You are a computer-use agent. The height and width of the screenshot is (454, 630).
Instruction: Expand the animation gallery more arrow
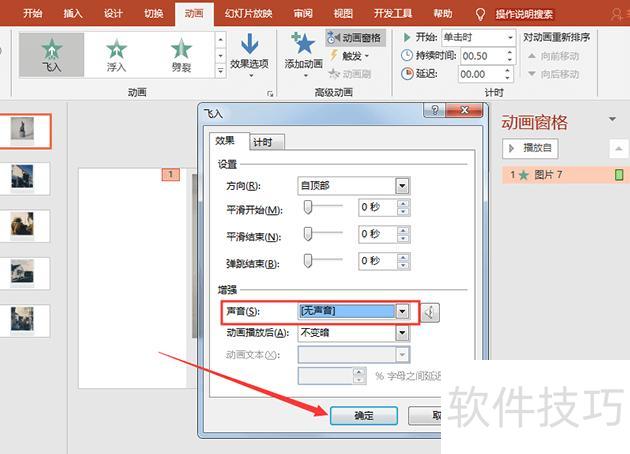(x=220, y=71)
